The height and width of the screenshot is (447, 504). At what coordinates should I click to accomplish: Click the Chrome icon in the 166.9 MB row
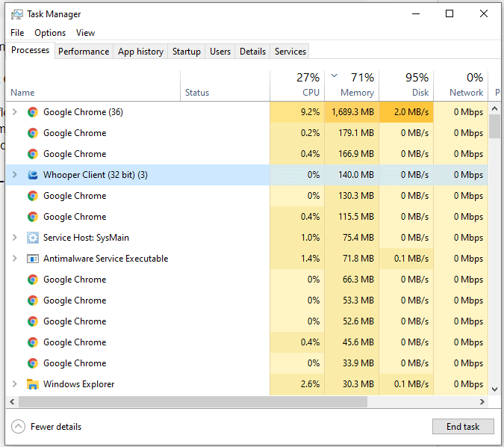tap(32, 154)
